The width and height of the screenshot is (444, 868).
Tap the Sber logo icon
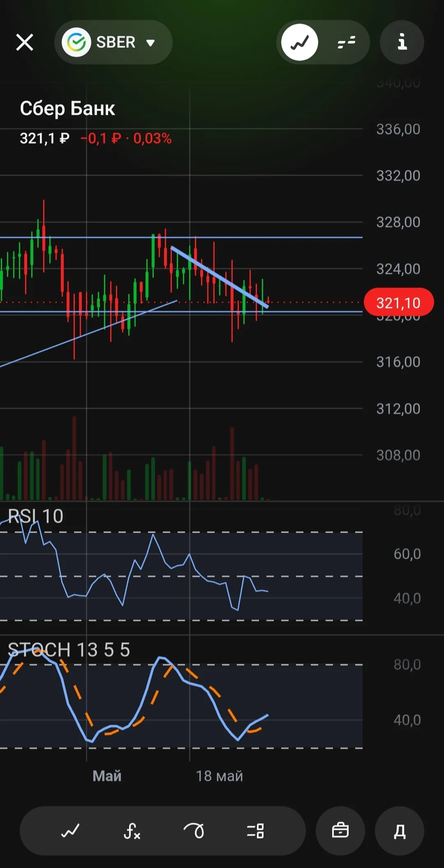(x=76, y=42)
